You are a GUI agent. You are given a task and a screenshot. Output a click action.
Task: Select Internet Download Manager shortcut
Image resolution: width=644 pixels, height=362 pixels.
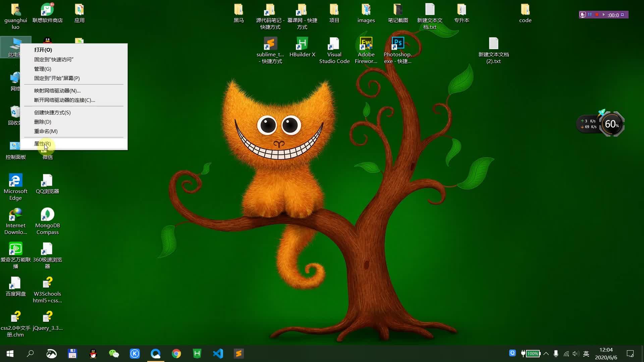coord(15,221)
